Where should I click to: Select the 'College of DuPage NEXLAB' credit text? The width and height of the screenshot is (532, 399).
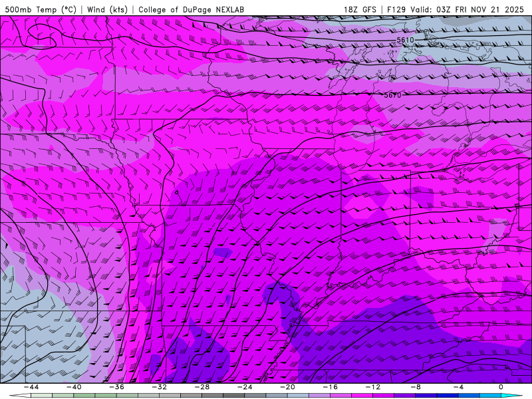tap(191, 9)
